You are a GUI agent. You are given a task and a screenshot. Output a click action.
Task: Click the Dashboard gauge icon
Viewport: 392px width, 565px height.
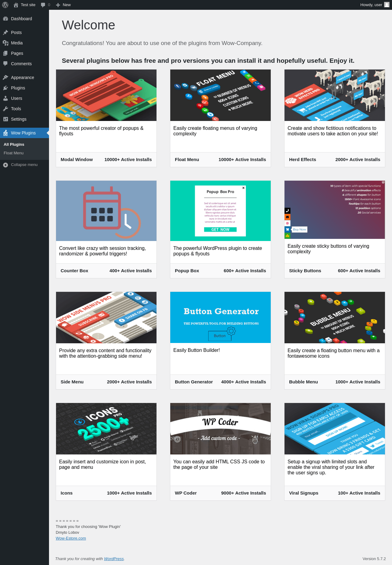6,19
